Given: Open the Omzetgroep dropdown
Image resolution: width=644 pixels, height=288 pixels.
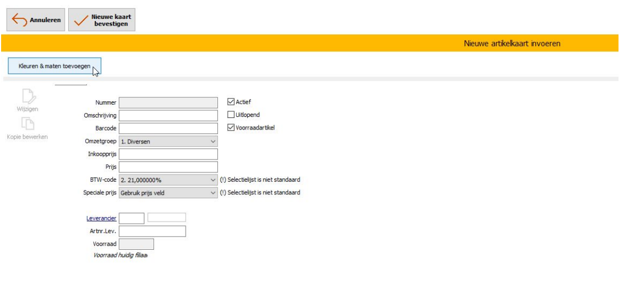Looking at the screenshot, I should coord(168,141).
